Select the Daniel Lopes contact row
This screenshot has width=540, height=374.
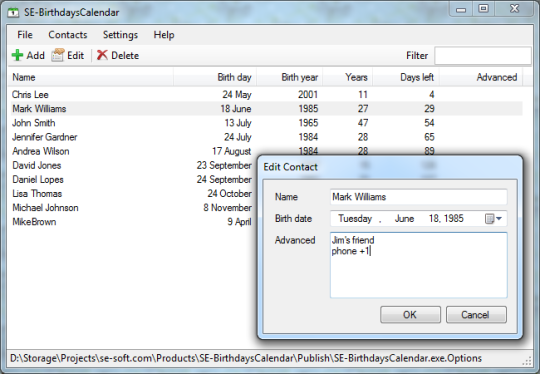(x=134, y=179)
